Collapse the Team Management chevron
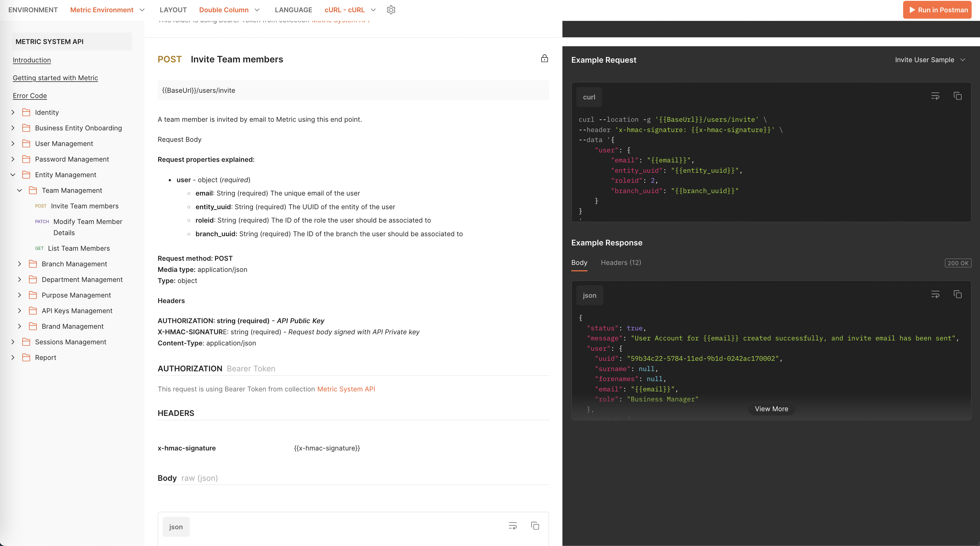980x546 pixels. pyautogui.click(x=20, y=190)
